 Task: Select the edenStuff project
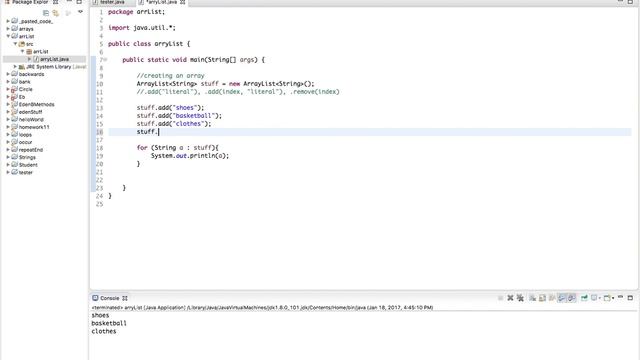click(30, 112)
